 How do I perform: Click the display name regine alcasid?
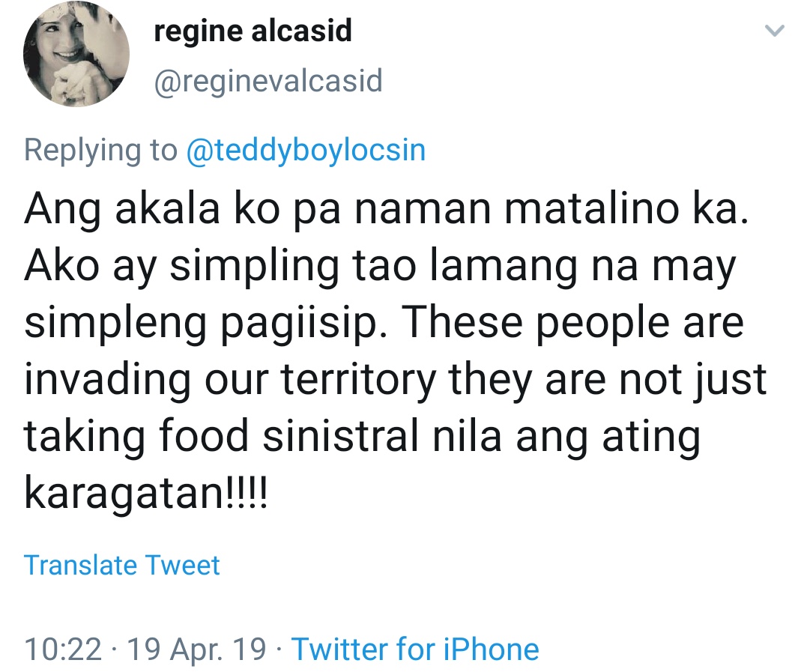[253, 31]
